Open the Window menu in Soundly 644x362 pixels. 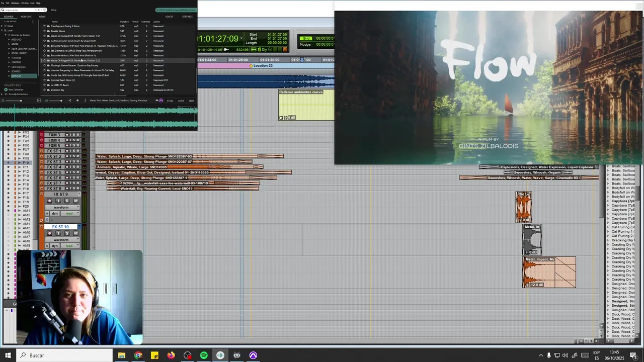click(25, 3)
